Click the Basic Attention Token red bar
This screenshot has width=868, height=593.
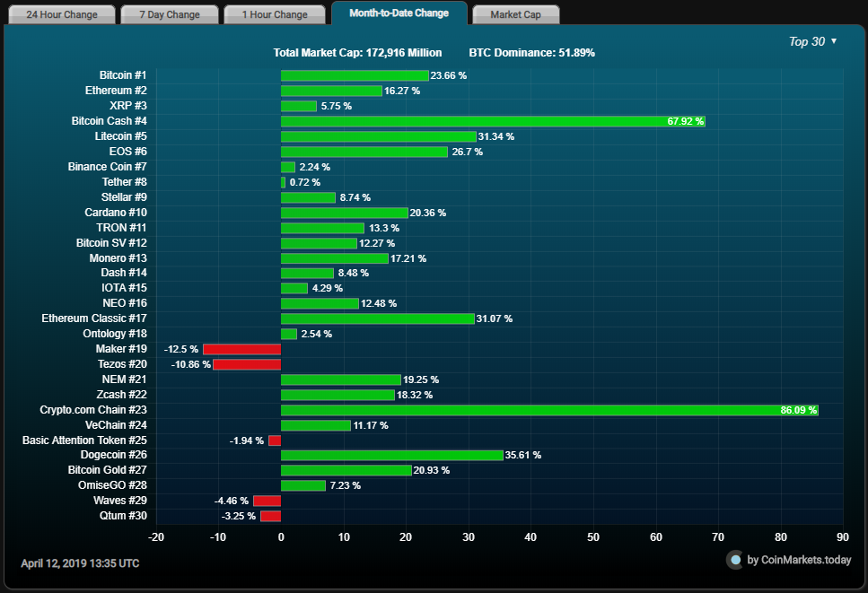tap(275, 440)
